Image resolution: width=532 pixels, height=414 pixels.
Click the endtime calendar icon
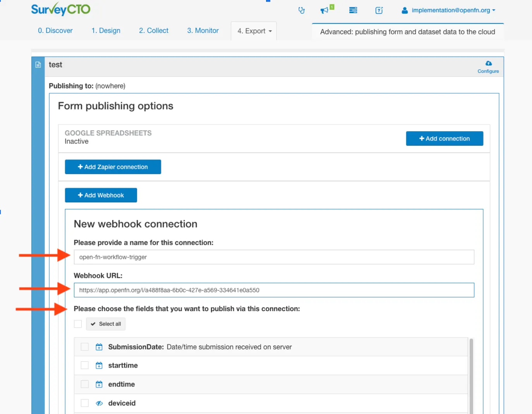tap(99, 384)
